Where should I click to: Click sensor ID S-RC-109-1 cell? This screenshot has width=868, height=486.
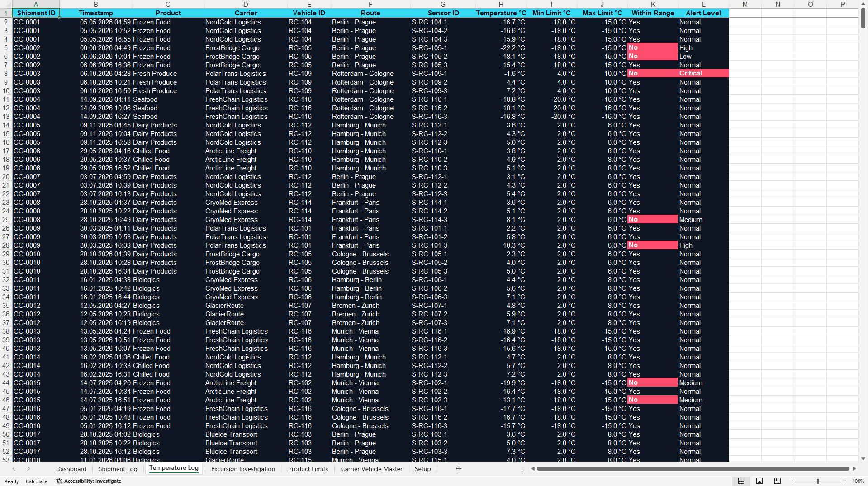click(443, 74)
